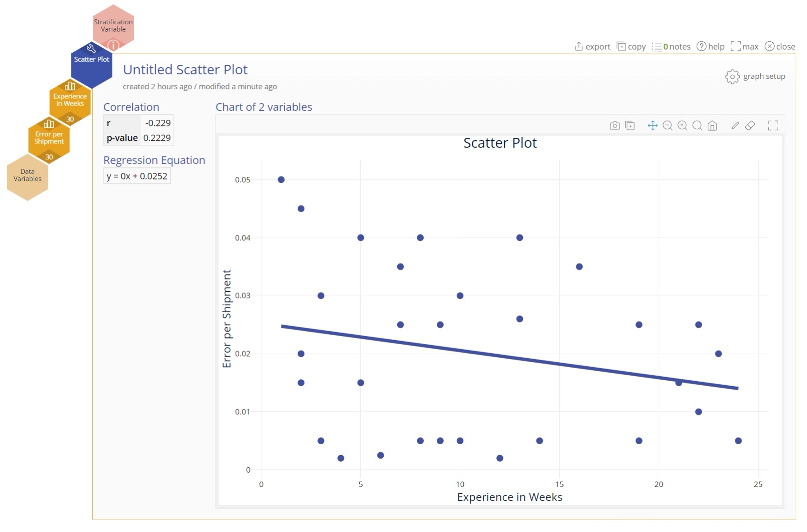Select the pan tool with four arrows
This screenshot has width=807, height=532.
pos(653,126)
